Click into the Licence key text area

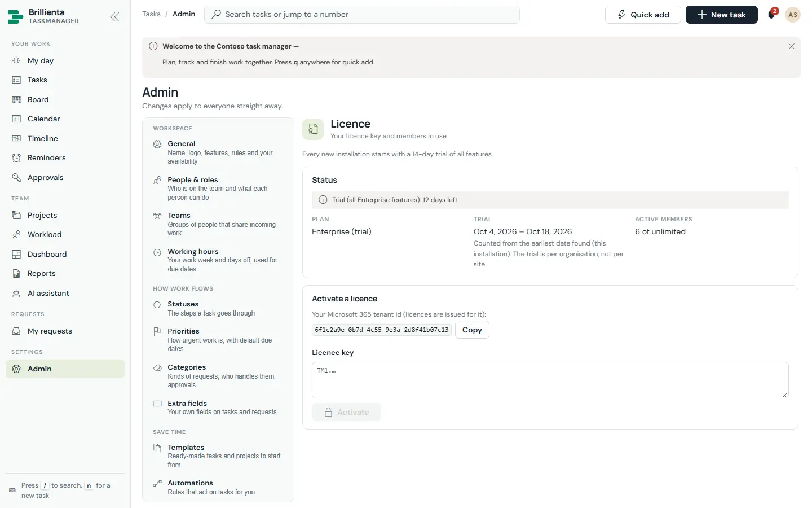click(550, 380)
